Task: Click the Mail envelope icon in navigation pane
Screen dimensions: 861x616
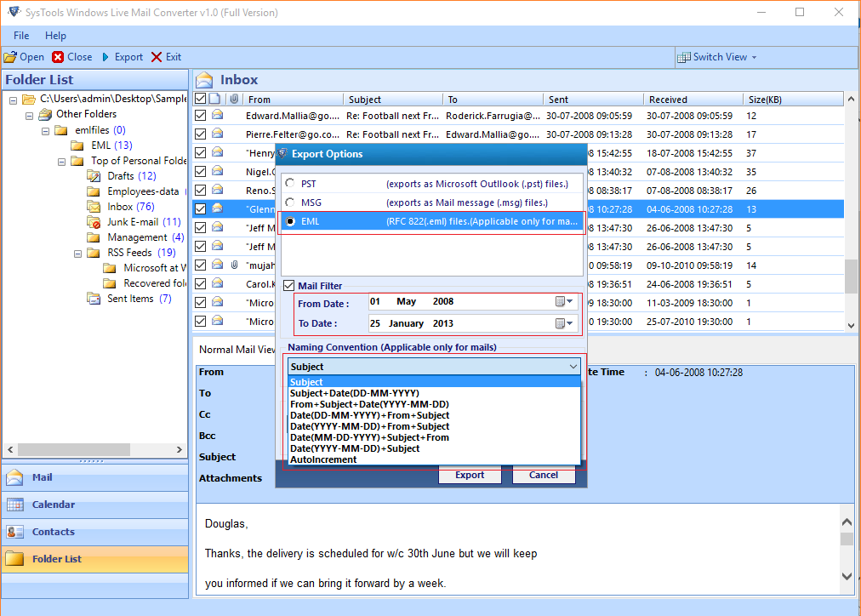Action: (x=14, y=477)
